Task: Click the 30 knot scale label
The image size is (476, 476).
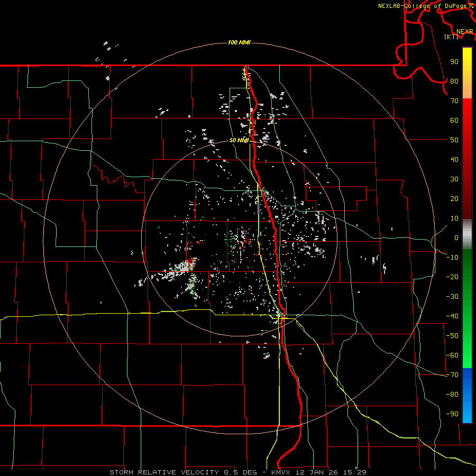Action: pos(454,179)
